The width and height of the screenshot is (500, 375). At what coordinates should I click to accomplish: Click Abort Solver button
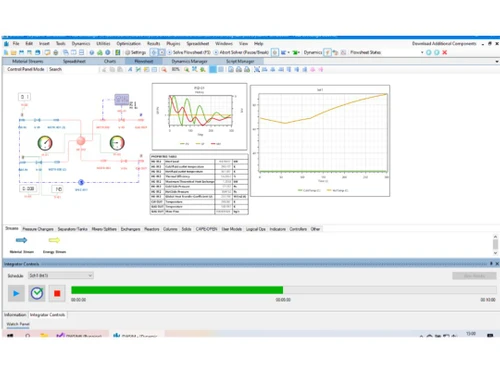click(241, 52)
